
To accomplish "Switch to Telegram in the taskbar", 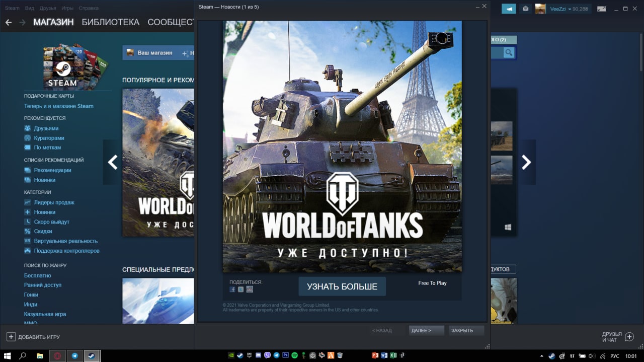I will coord(74,355).
